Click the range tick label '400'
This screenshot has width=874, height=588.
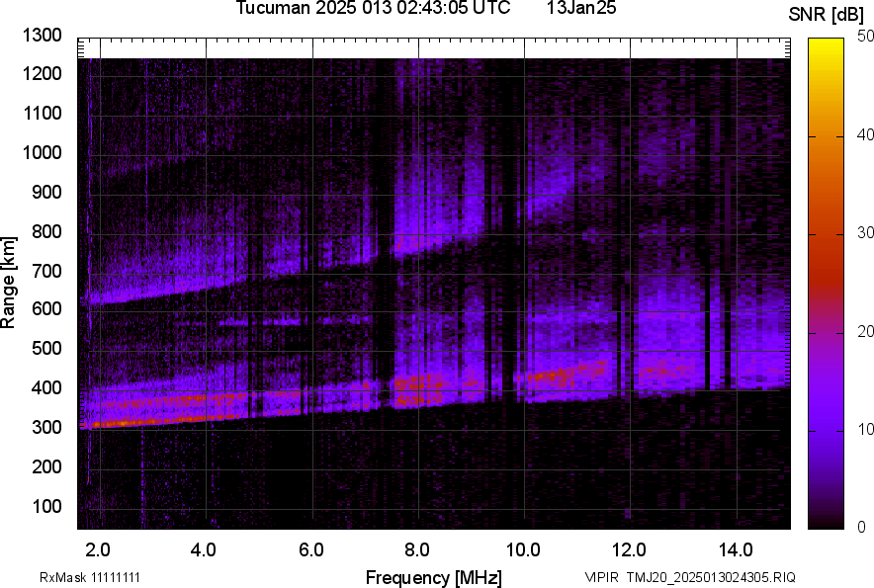(46, 387)
